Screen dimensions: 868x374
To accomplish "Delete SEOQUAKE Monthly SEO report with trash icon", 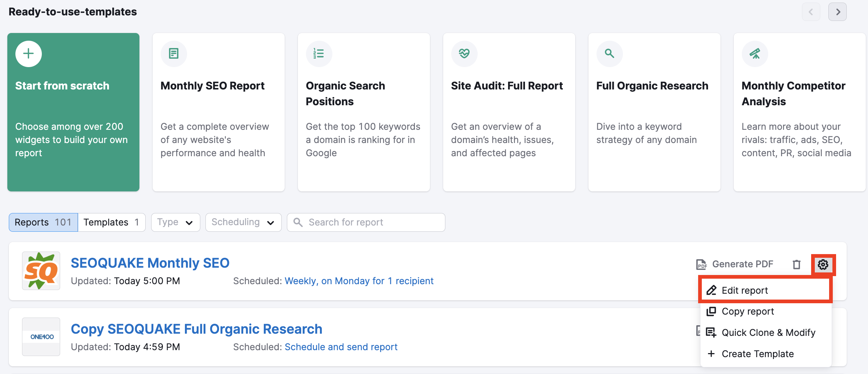I will (x=796, y=264).
